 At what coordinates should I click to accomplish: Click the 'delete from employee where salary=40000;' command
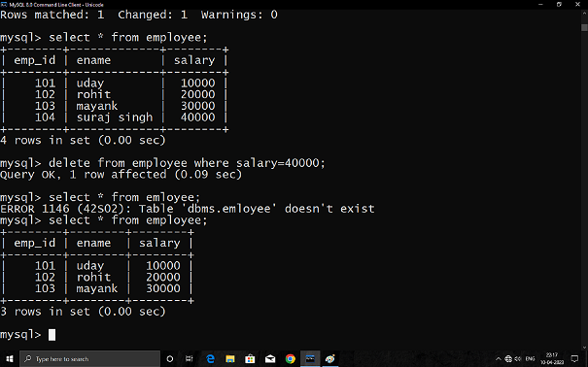tap(187, 163)
